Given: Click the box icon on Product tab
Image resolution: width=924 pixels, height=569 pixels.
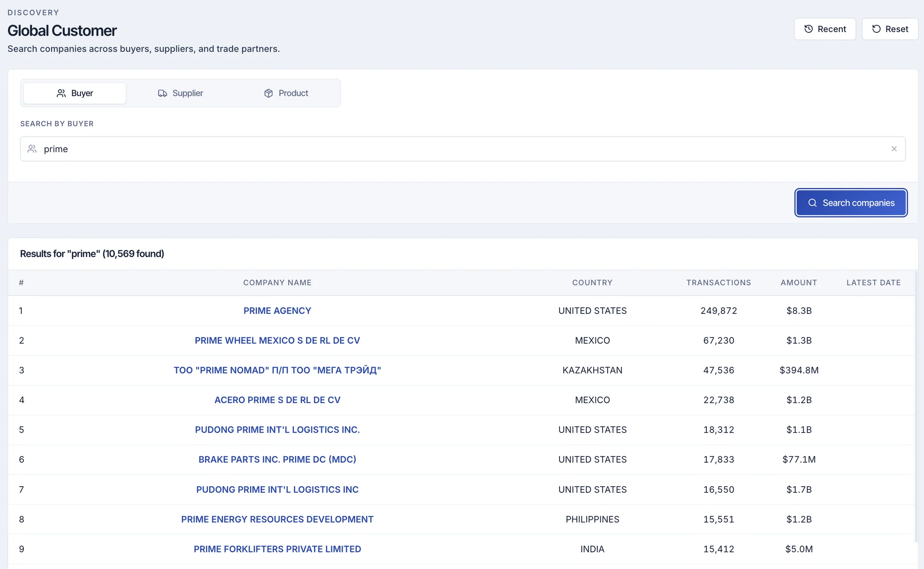Looking at the screenshot, I should coord(268,93).
